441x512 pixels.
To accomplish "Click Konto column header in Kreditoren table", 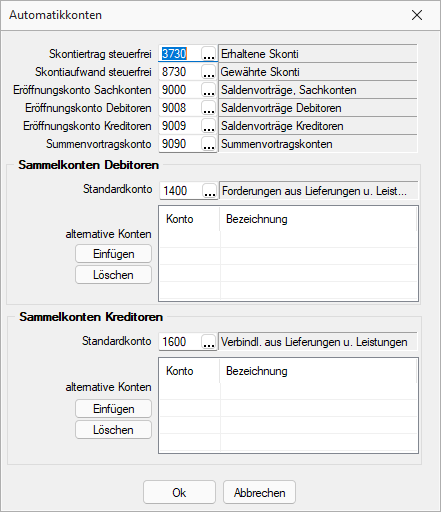I will point(189,371).
